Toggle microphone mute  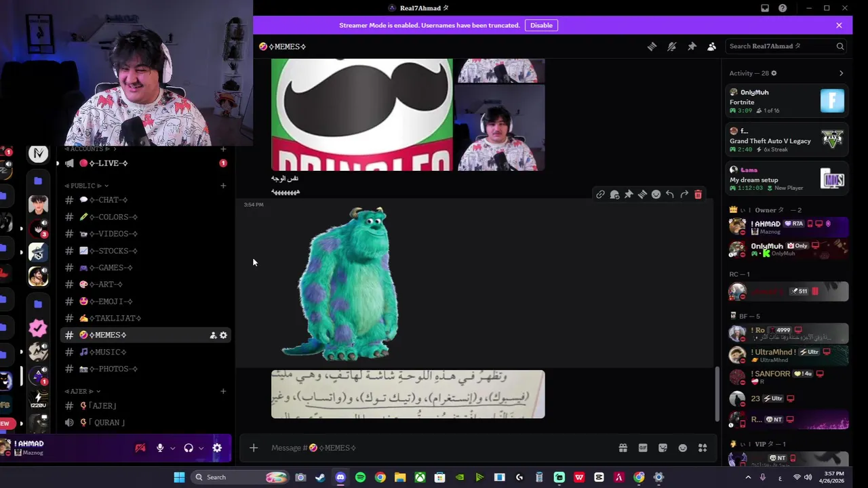click(160, 448)
